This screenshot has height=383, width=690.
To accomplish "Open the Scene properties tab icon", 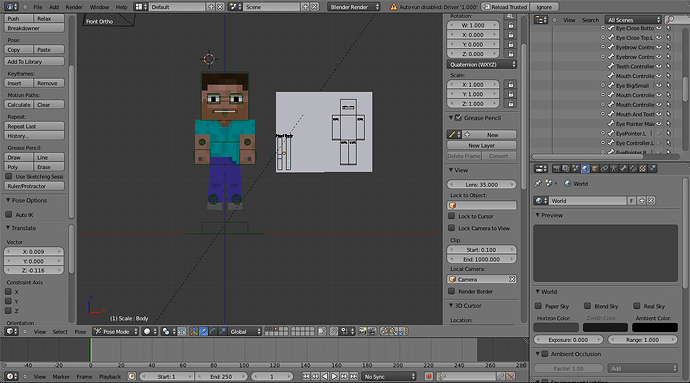I will [575, 169].
